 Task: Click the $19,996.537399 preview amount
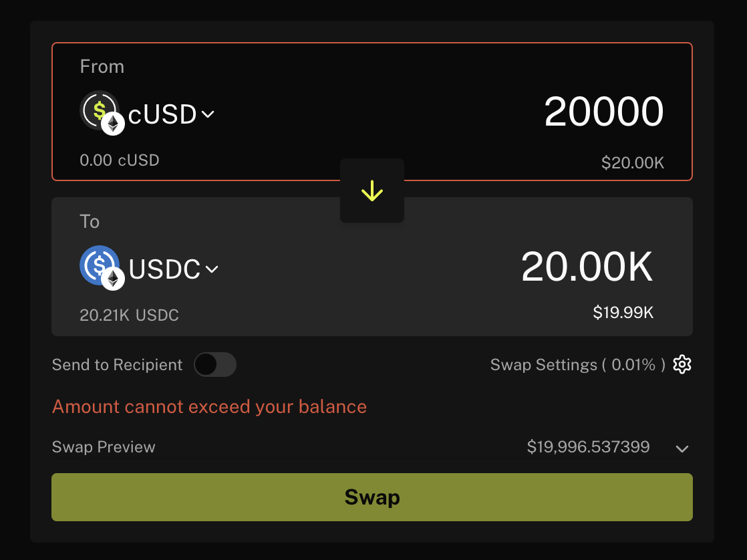[588, 447]
